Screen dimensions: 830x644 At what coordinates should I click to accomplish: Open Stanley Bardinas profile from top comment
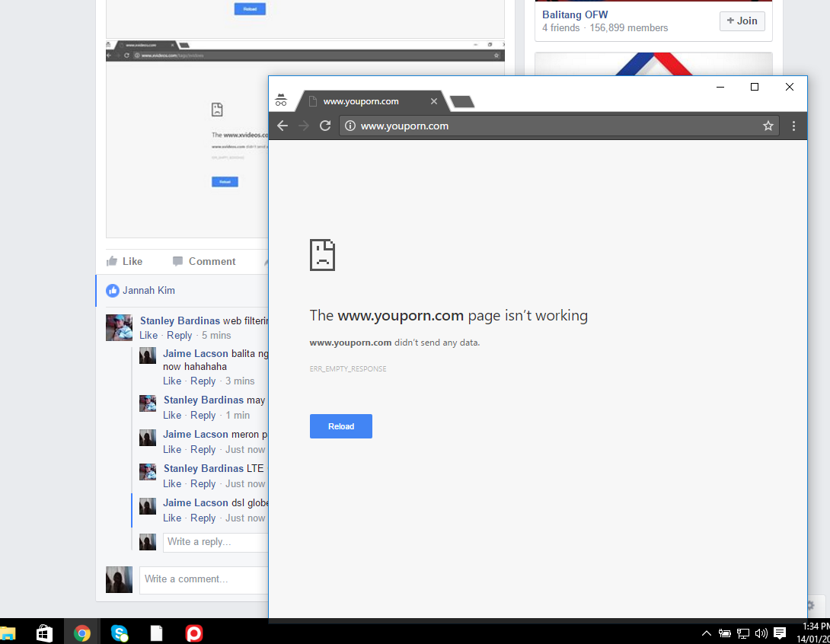click(x=180, y=320)
